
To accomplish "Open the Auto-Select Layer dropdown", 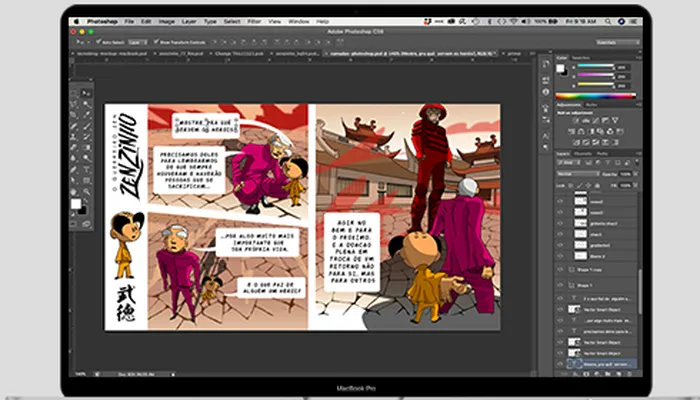I will coord(138,42).
